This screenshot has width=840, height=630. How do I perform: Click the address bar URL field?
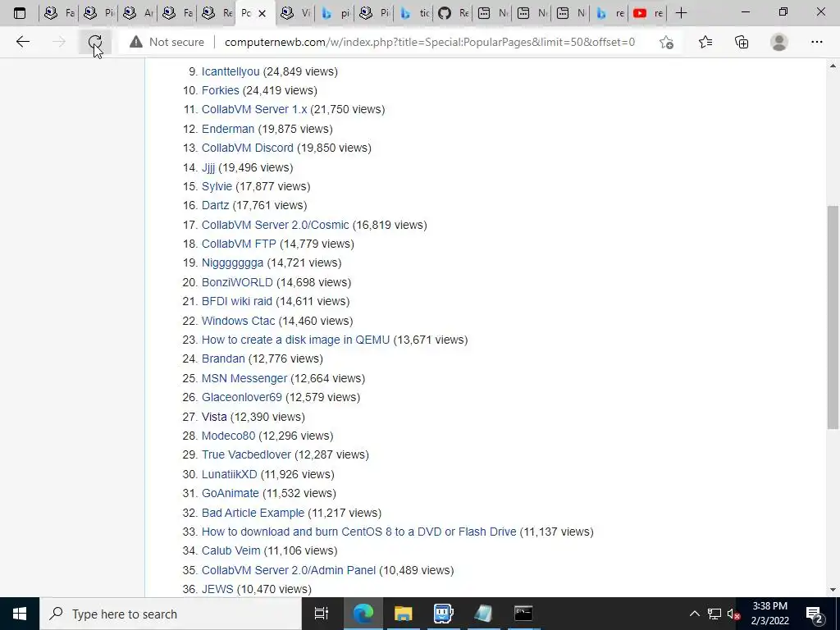430,42
